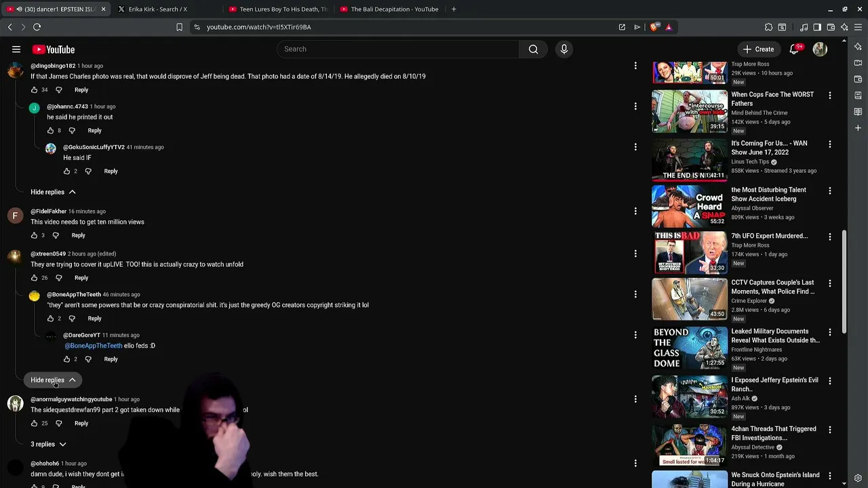Like @FidelFakher's comment

[x=34, y=235]
